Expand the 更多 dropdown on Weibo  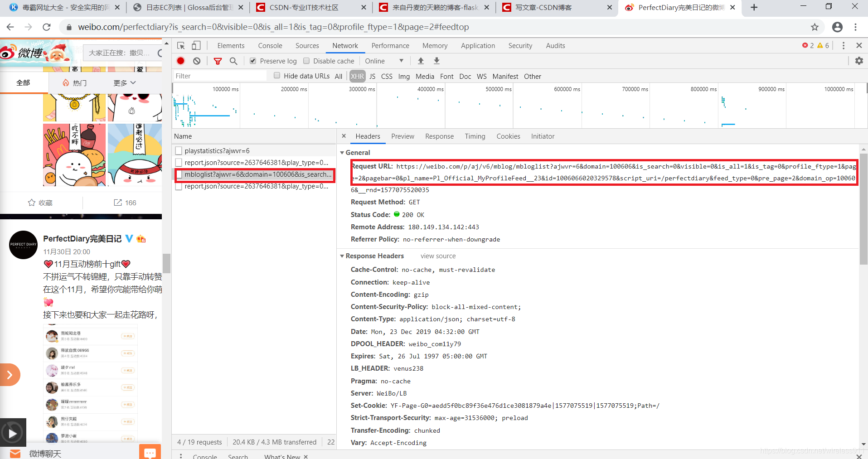[125, 83]
